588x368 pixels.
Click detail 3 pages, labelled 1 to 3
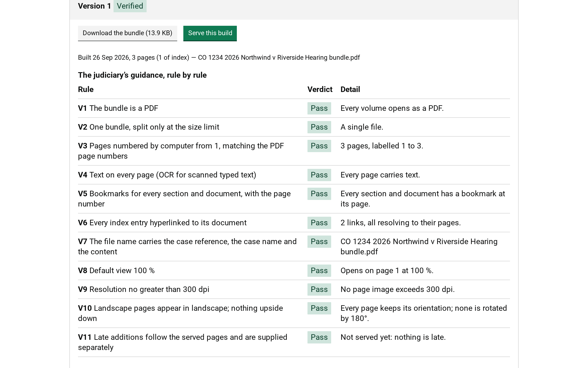pyautogui.click(x=382, y=146)
